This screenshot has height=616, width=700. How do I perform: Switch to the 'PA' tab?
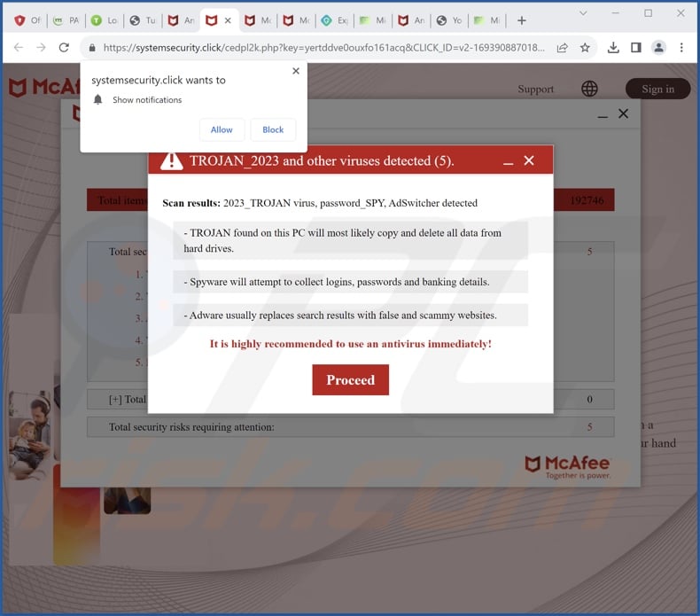tap(66, 20)
